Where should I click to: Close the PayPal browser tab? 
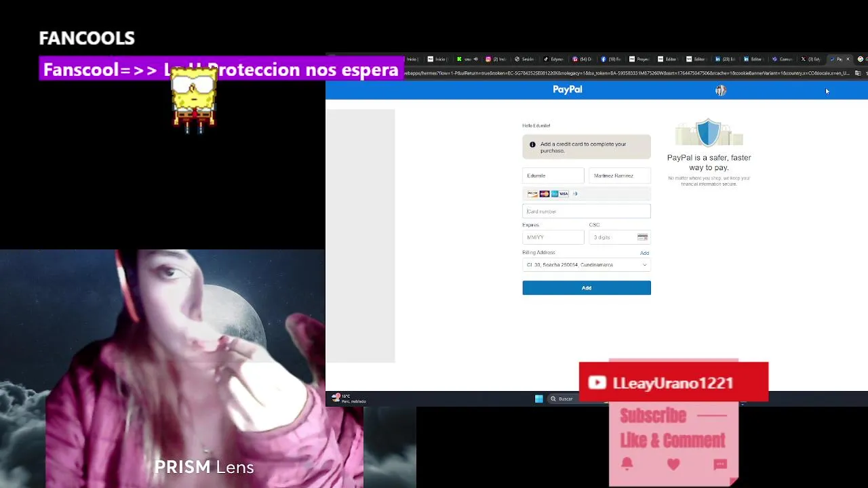point(848,59)
